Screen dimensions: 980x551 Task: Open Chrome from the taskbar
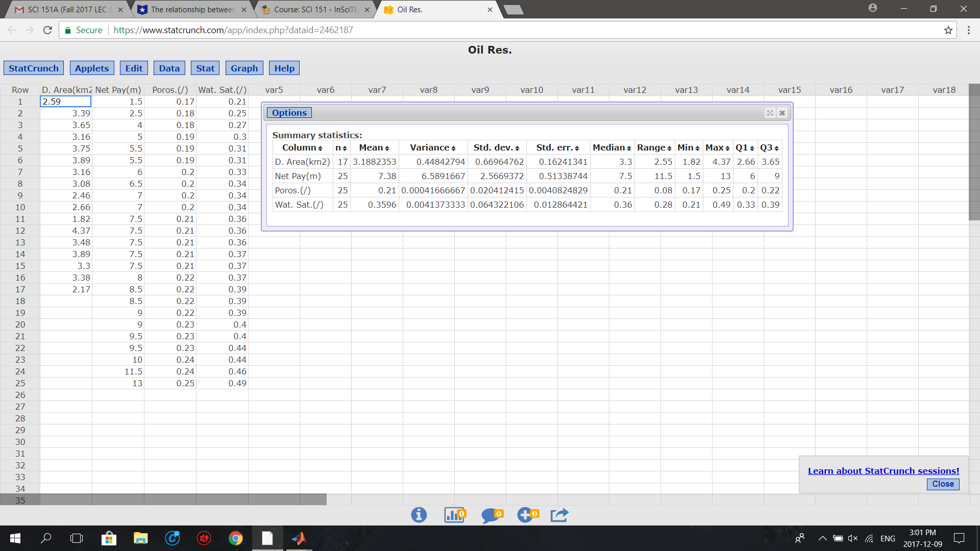click(235, 538)
